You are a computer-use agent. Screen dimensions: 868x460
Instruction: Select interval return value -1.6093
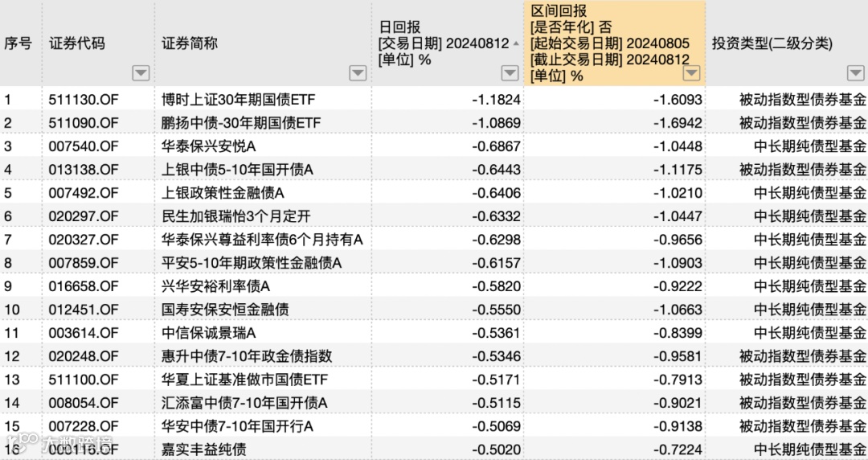678,100
